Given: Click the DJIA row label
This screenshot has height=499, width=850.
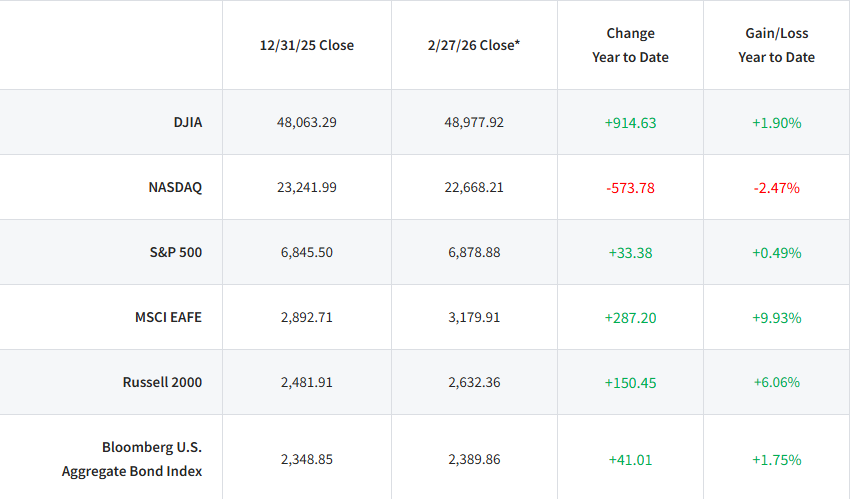Looking at the screenshot, I should [x=188, y=122].
